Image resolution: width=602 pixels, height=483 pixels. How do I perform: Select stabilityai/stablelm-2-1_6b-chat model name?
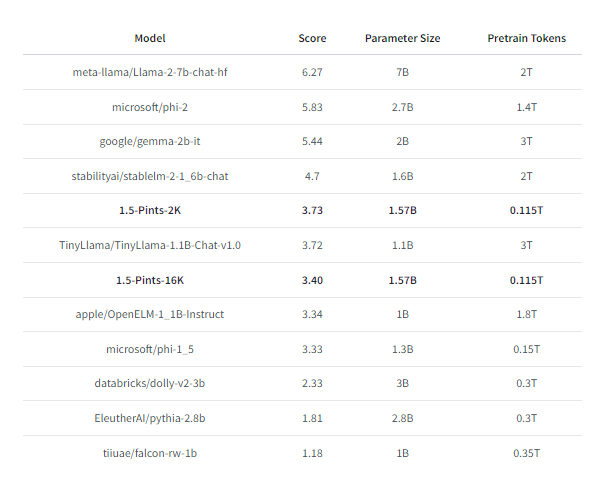click(x=150, y=176)
